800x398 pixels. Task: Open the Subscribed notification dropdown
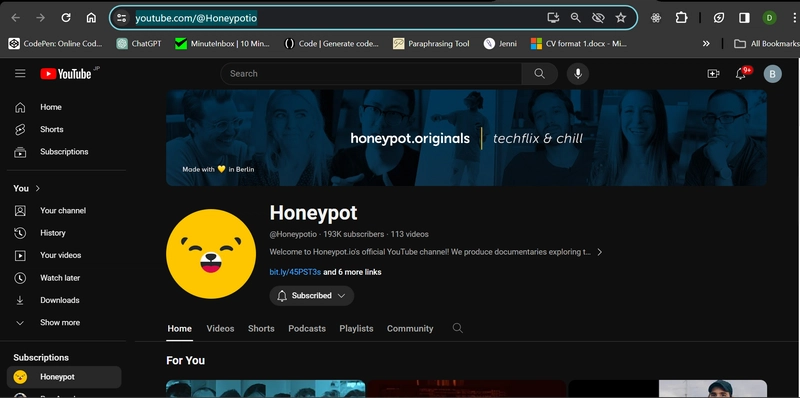[x=312, y=296]
